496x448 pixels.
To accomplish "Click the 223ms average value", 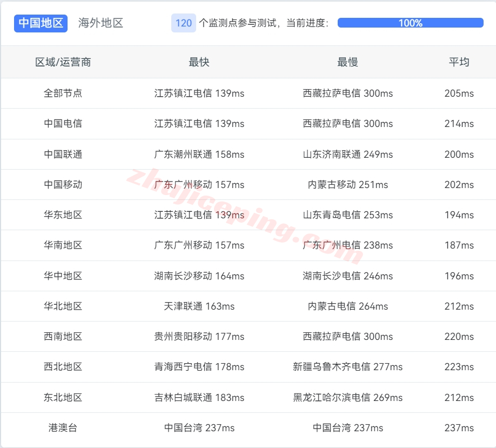I will tap(459, 367).
